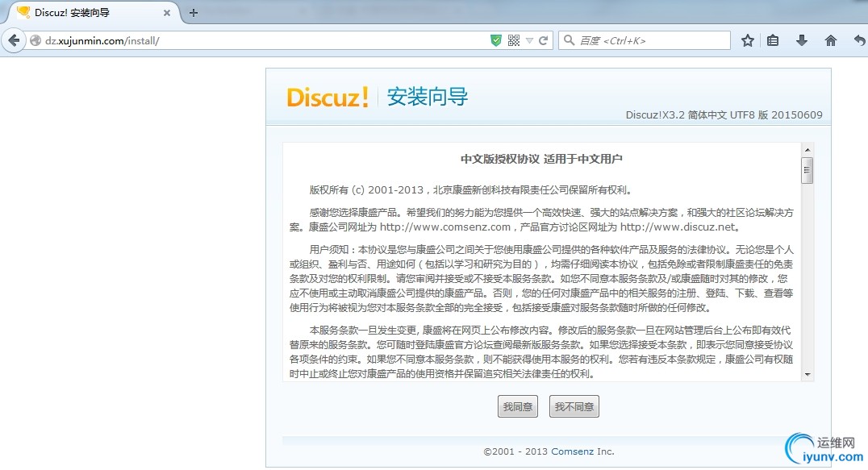Bookmark this page with star icon
Viewport: 868px width, 470px height.
pos(747,40)
